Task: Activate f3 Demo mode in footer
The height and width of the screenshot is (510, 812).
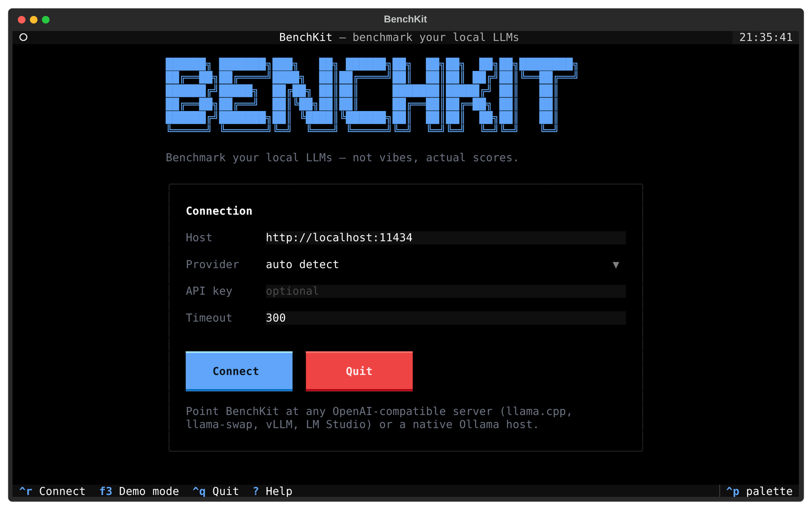Action: click(139, 491)
